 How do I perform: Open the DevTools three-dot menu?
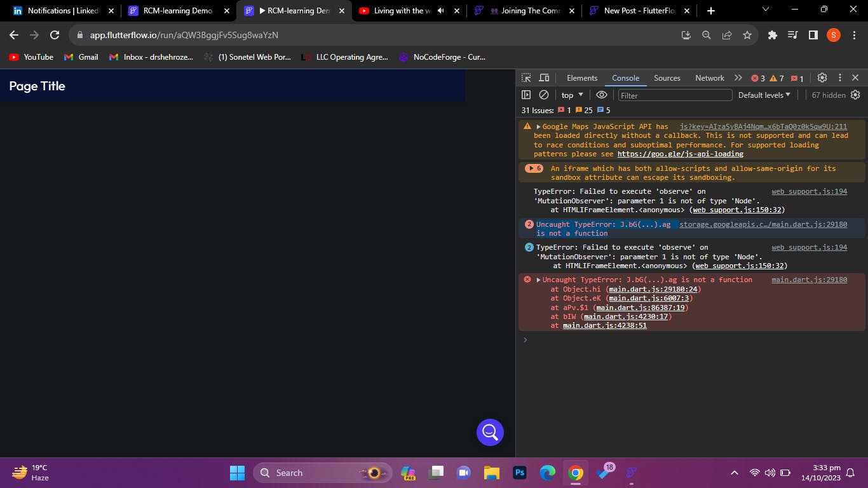839,78
